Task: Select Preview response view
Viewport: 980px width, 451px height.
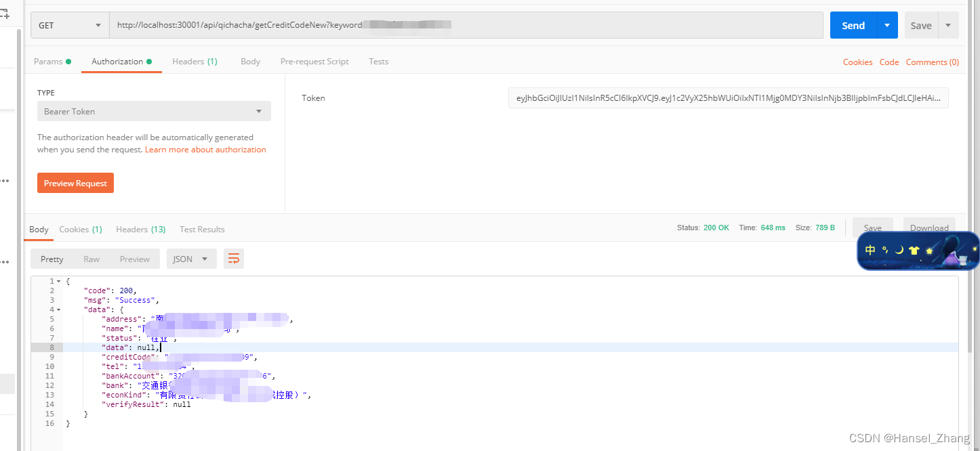Action: pyautogui.click(x=135, y=259)
